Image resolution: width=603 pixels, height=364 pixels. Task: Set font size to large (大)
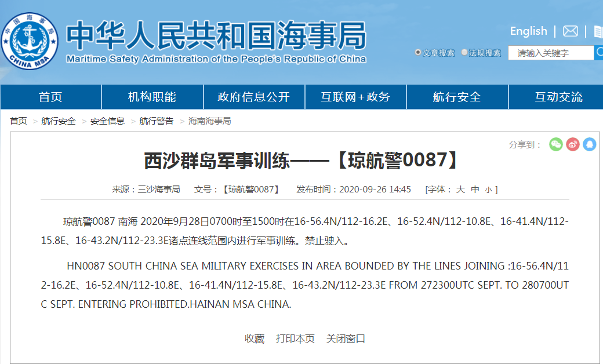tap(460, 190)
